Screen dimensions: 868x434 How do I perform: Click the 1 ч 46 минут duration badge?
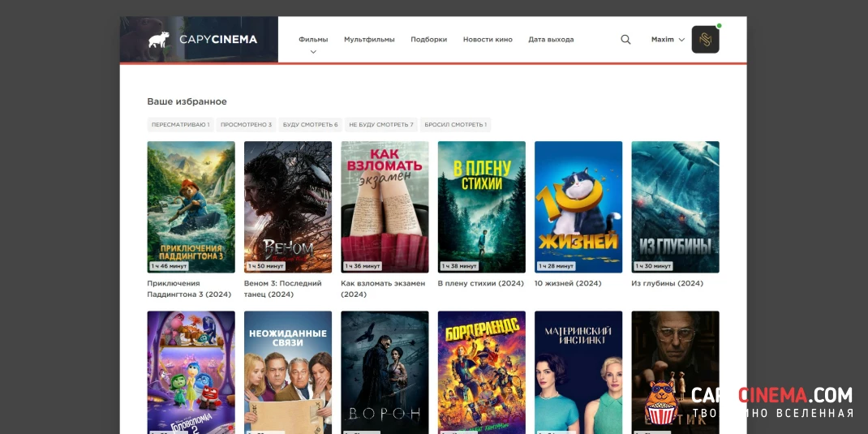click(x=169, y=266)
